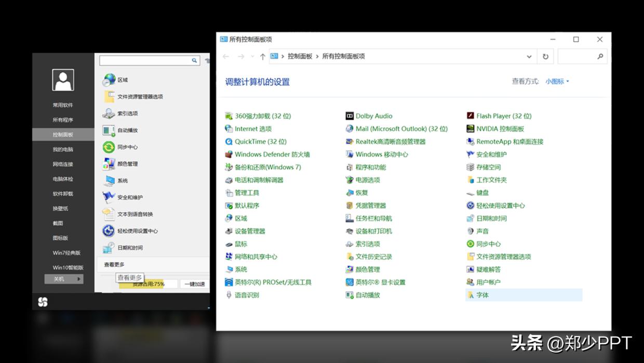The width and height of the screenshot is (644, 363).
Task: Refresh the control panel window
Action: (x=545, y=56)
